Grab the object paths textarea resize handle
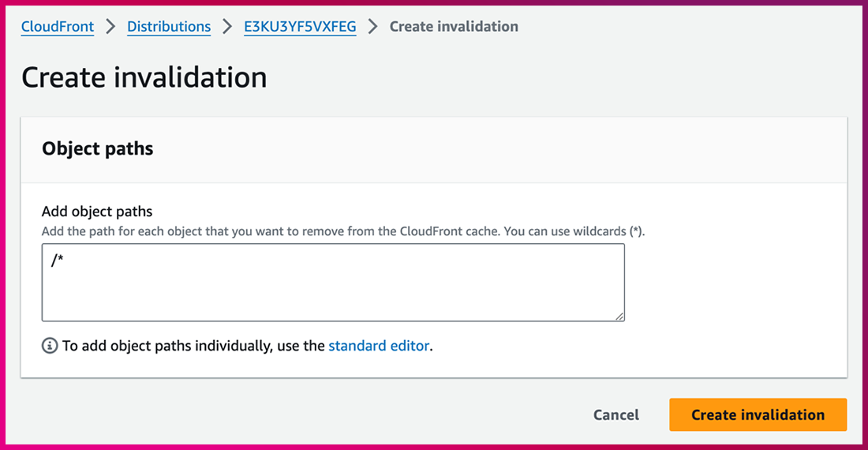The image size is (868, 450). click(x=619, y=316)
